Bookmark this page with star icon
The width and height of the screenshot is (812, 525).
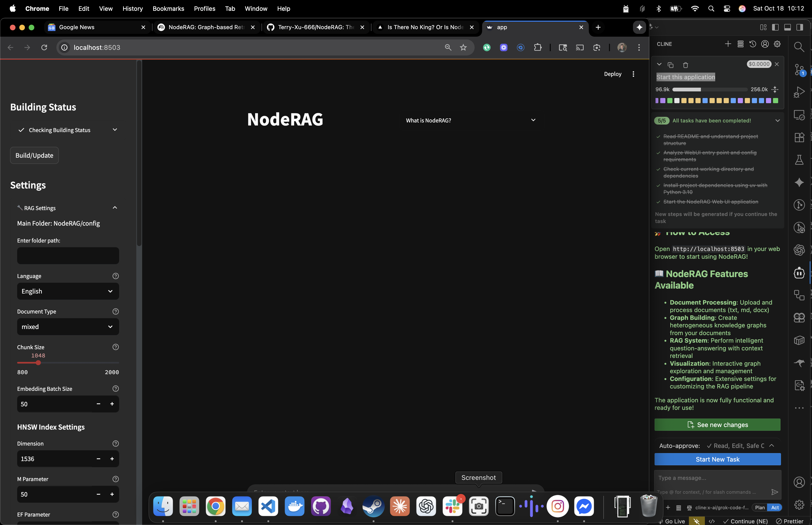point(463,47)
